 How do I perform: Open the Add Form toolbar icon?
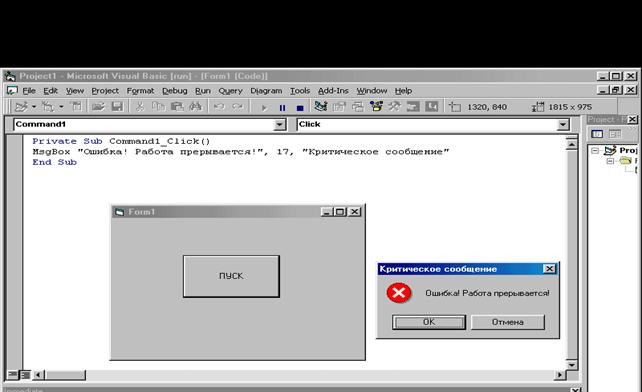(48, 107)
